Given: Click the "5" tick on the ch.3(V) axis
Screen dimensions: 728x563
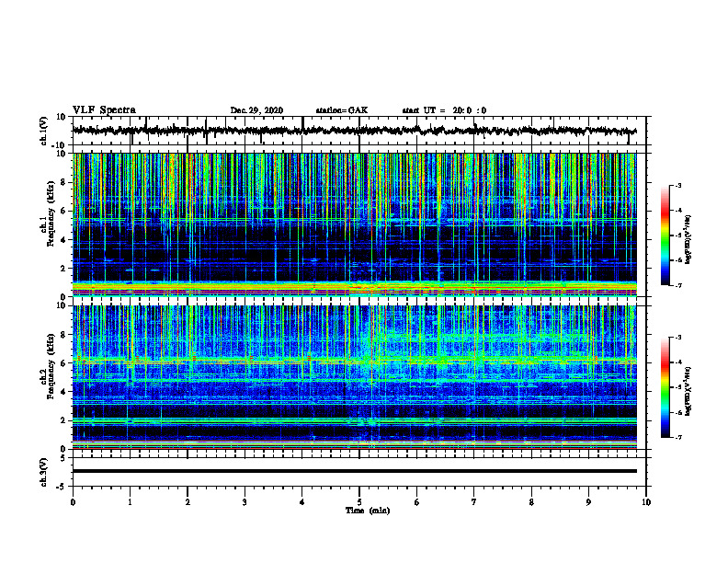Looking at the screenshot, I should (x=63, y=458).
